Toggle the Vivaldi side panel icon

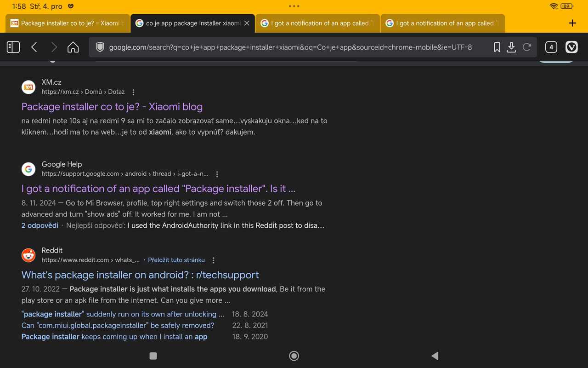(x=13, y=47)
